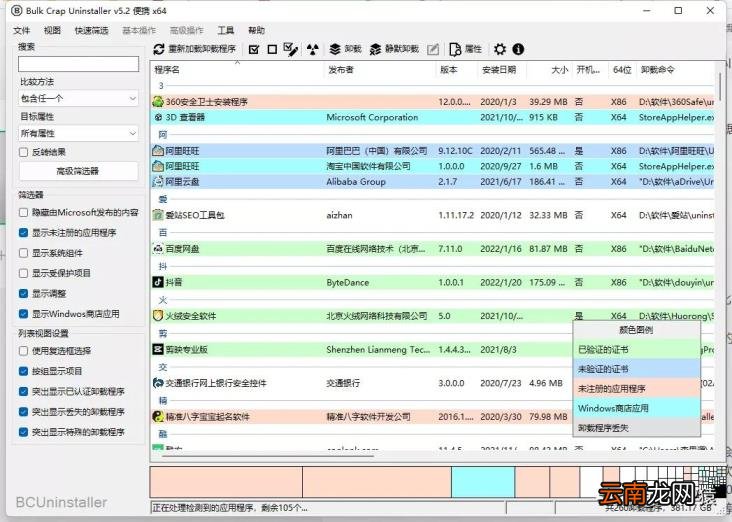Click the Windows商店应用 cyan legend swatch

click(x=637, y=408)
